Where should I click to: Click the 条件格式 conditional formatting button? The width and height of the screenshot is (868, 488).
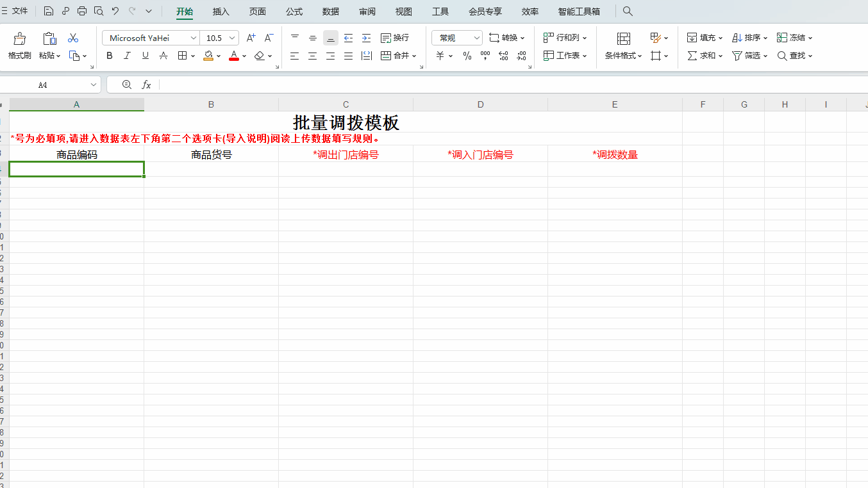(623, 56)
